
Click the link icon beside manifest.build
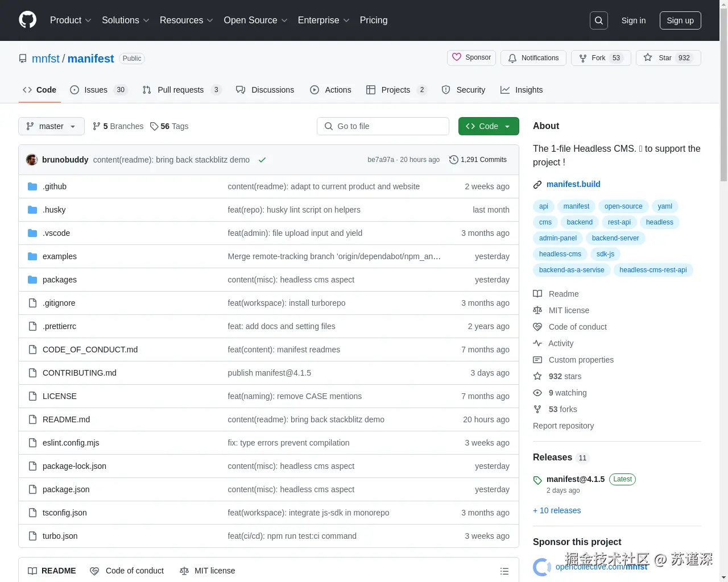[x=537, y=184]
